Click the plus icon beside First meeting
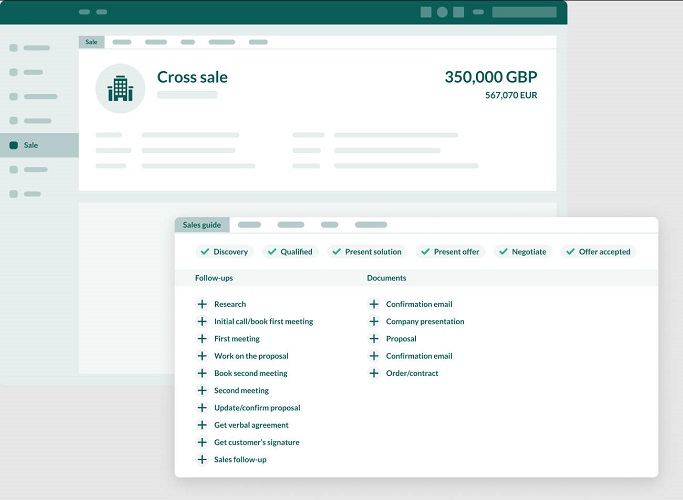 [202, 338]
